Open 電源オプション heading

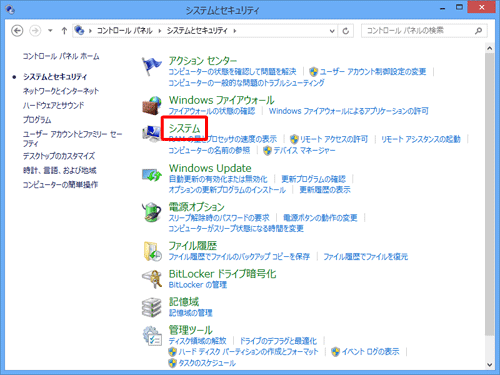[196, 207]
